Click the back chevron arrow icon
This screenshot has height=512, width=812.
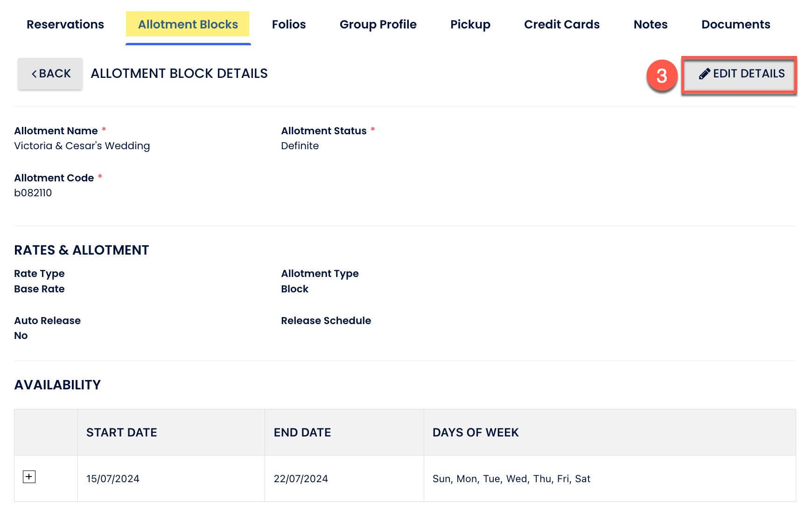34,74
